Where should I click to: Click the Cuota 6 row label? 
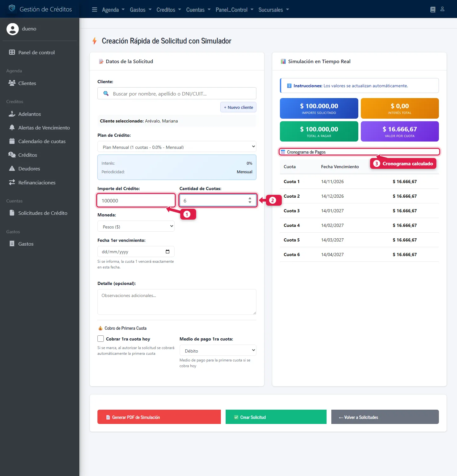(292, 255)
